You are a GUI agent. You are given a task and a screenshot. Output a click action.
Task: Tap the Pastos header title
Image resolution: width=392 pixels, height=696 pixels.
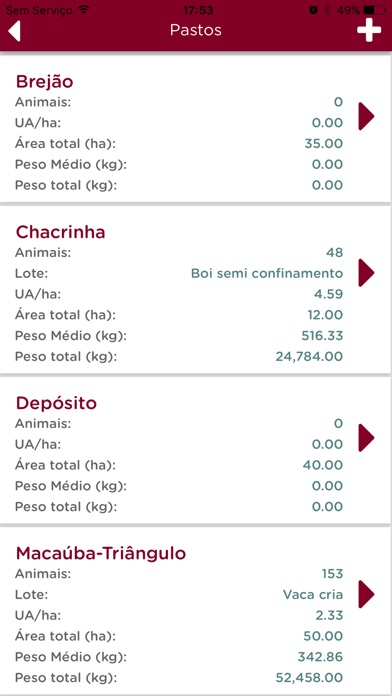[x=196, y=30]
